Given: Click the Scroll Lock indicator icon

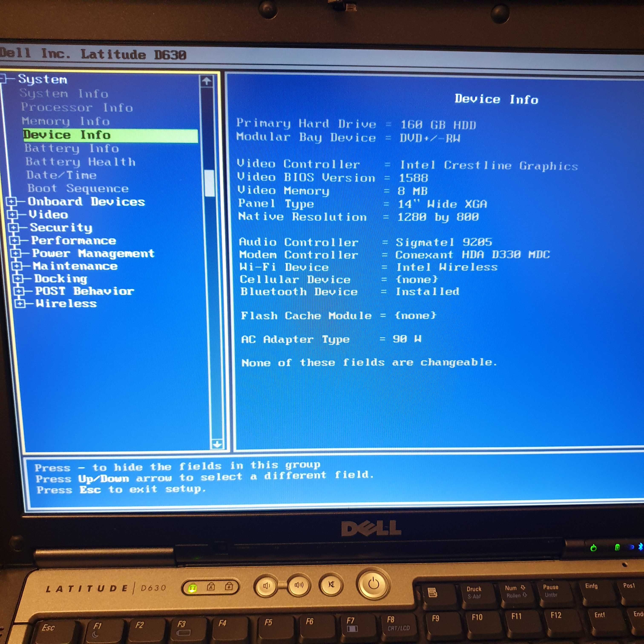Looking at the screenshot, I should (x=229, y=586).
